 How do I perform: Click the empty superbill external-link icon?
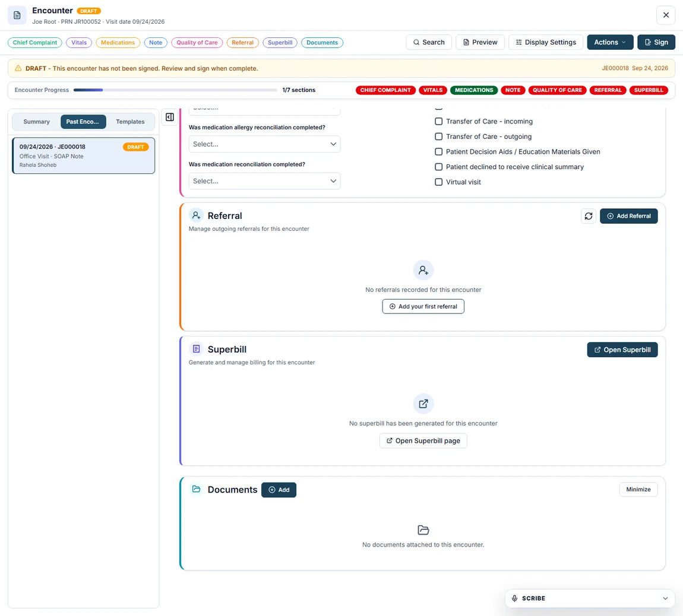point(423,404)
